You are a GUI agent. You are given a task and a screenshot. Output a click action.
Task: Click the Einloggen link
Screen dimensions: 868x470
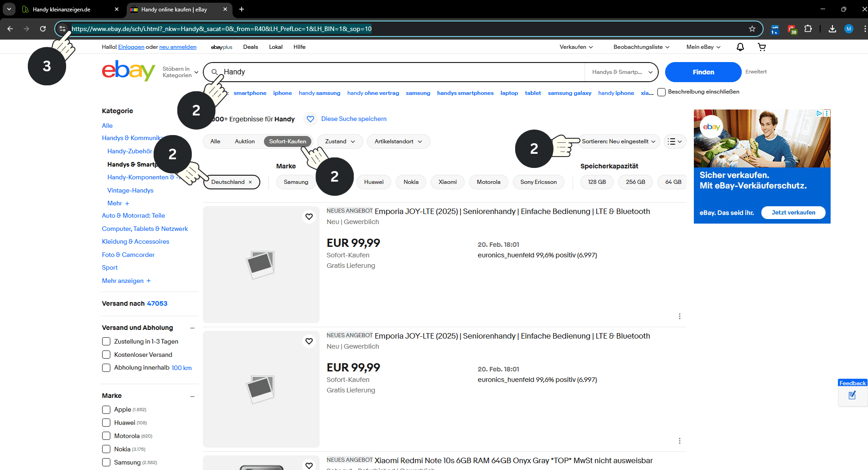(131, 47)
